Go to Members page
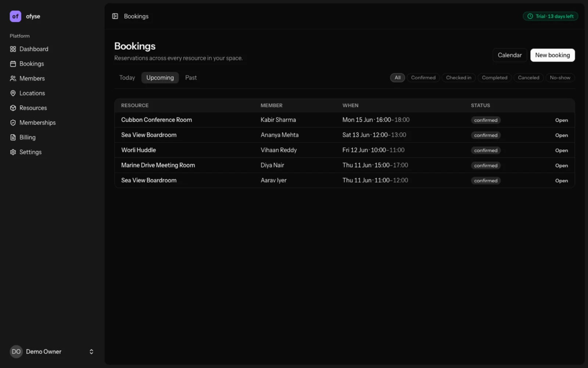588x368 pixels. 52,78
